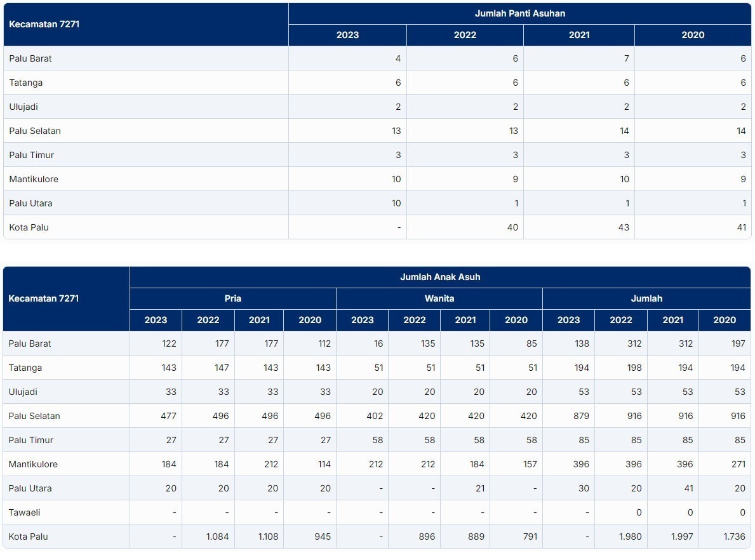The image size is (755, 560).
Task: Click the Kota Palu 2021 total "43"
Action: pos(624,227)
